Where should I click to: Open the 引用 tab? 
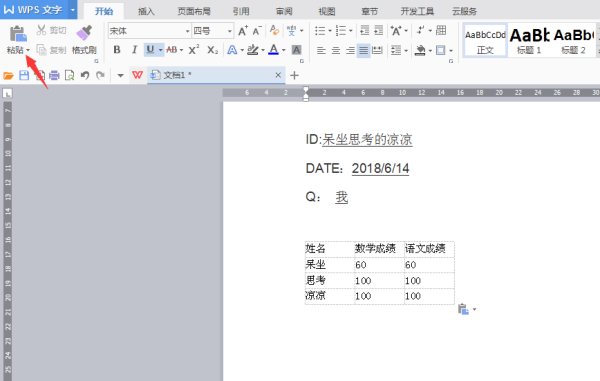click(241, 11)
